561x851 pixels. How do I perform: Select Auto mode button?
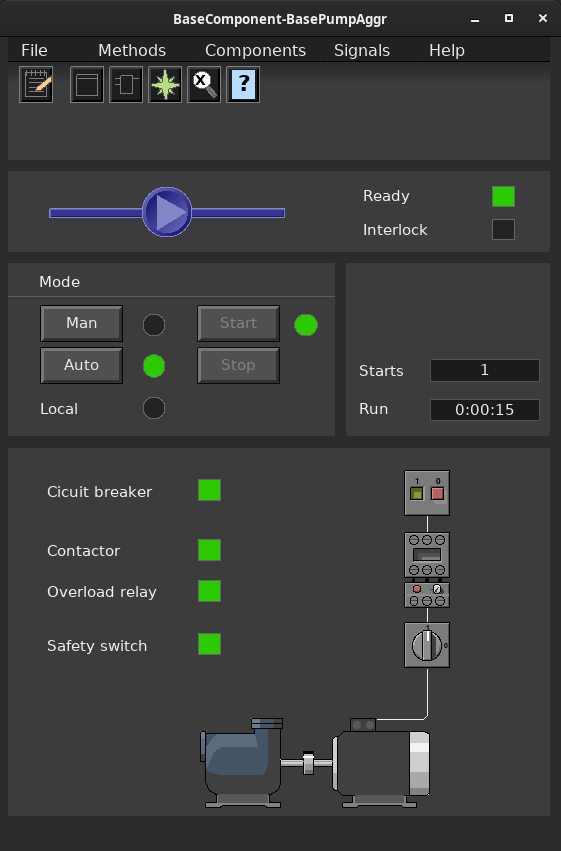[x=81, y=365]
